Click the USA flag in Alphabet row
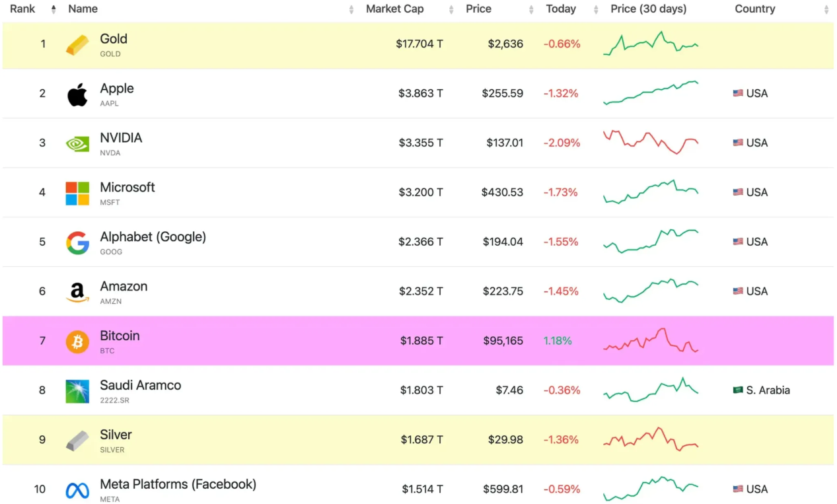Image resolution: width=837 pixels, height=504 pixels. (738, 242)
